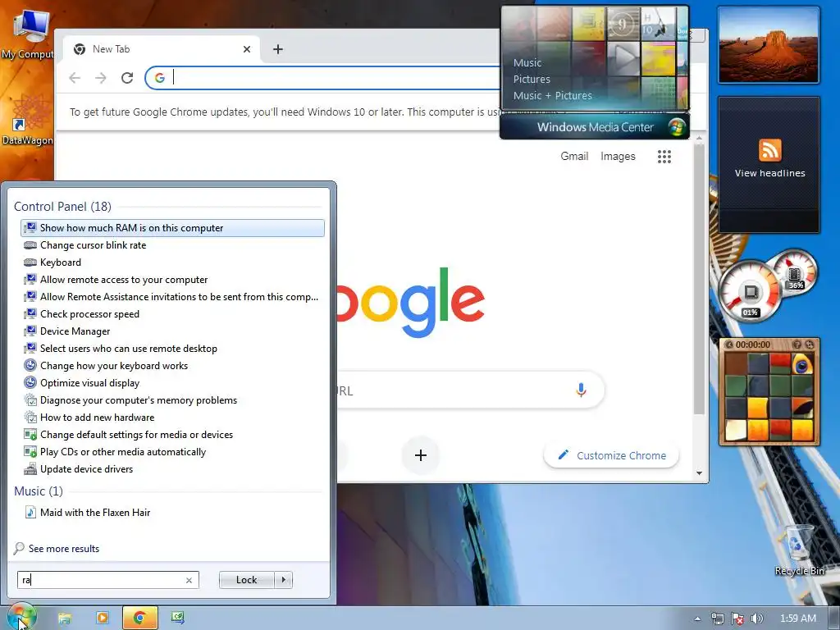
Task: Open 'Diagnose your computer's memory problems'
Action: 172,399
